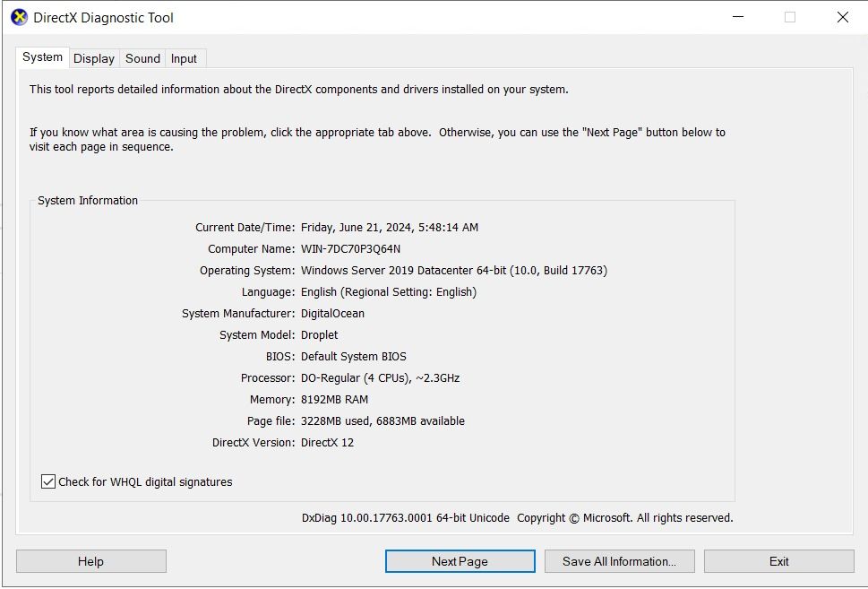
Task: Click the System Information group label
Action: 88,201
